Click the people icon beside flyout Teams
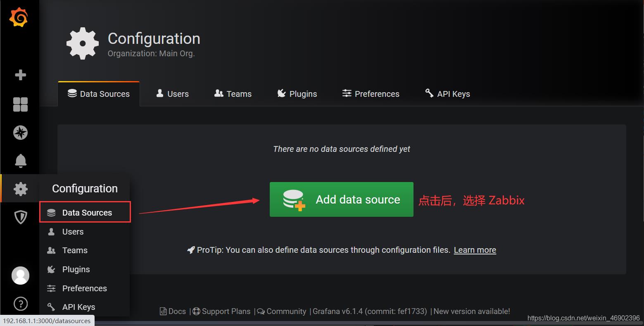This screenshot has height=326, width=644. tap(51, 250)
